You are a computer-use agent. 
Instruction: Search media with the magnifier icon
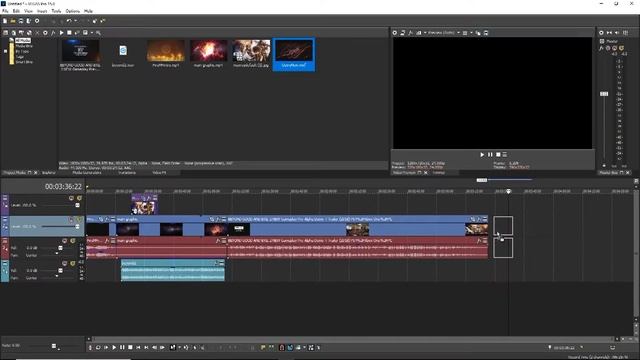click(98, 33)
